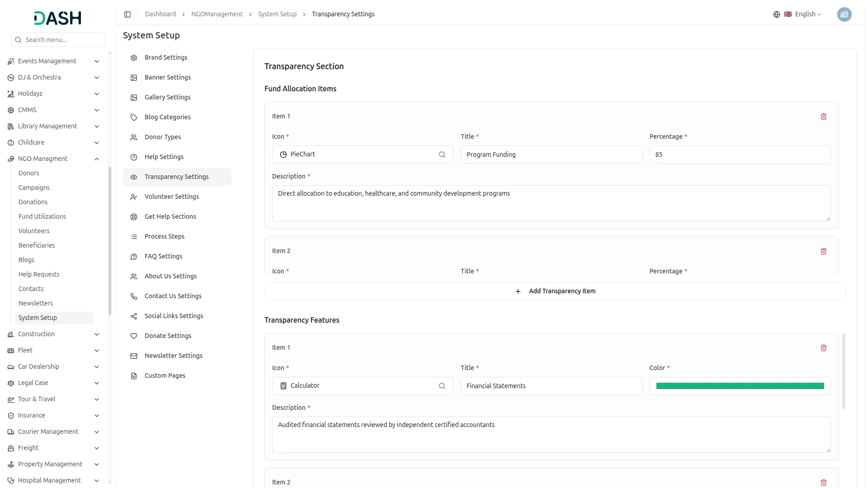Open Fund Utilizations in sidebar

coord(42,216)
